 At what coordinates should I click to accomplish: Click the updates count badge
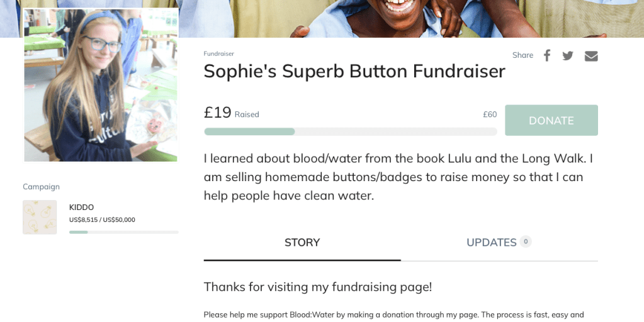point(526,241)
